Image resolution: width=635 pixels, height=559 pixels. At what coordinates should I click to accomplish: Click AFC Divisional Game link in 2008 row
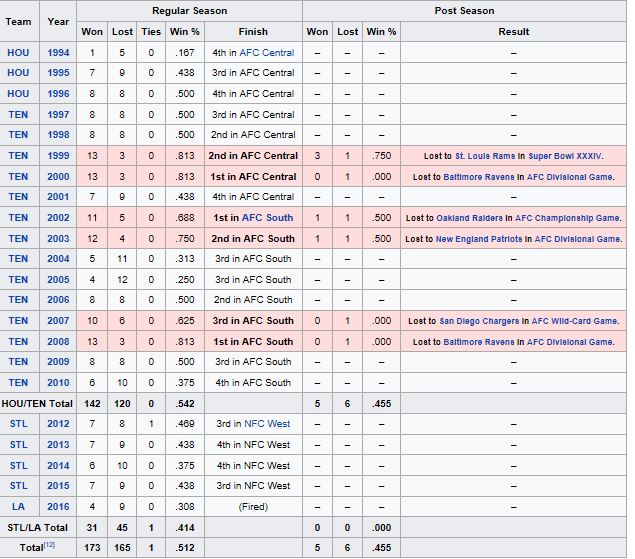point(574,342)
